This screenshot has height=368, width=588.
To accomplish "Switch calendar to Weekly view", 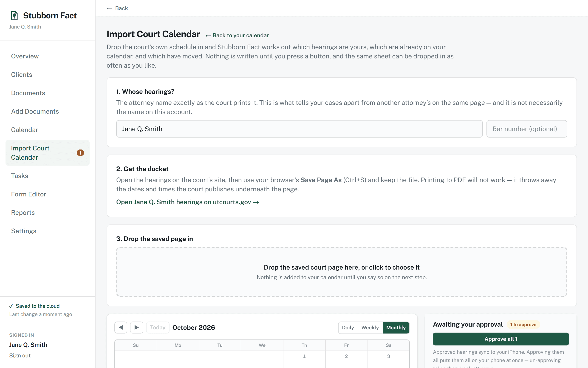I will coord(370,328).
